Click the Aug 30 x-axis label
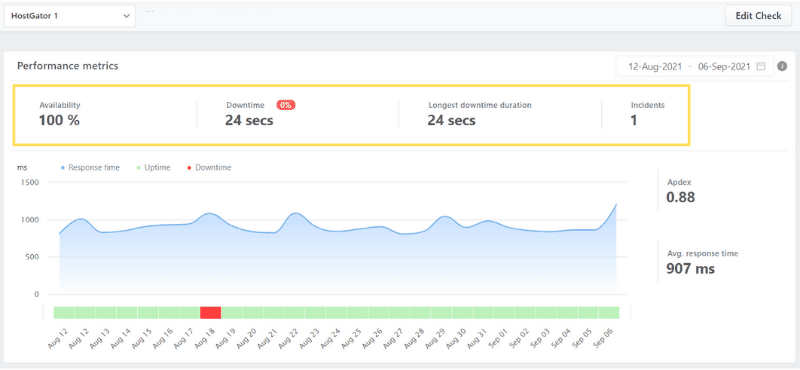The width and height of the screenshot is (800, 370). click(457, 338)
